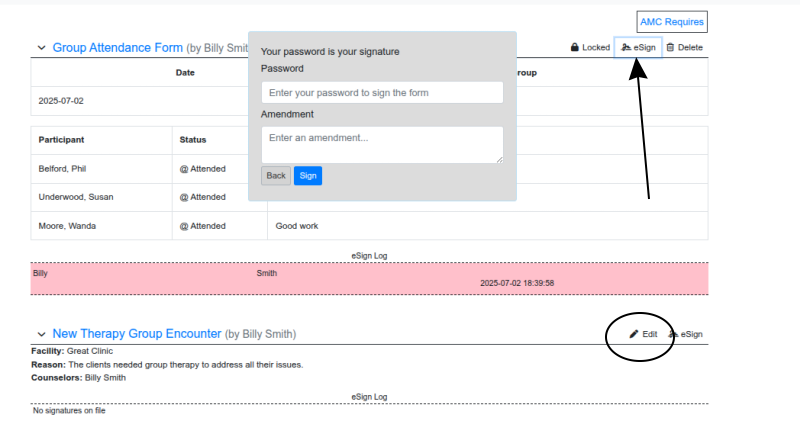Collapse the Group Attendance Form section
The image size is (800, 440).
coord(41,47)
